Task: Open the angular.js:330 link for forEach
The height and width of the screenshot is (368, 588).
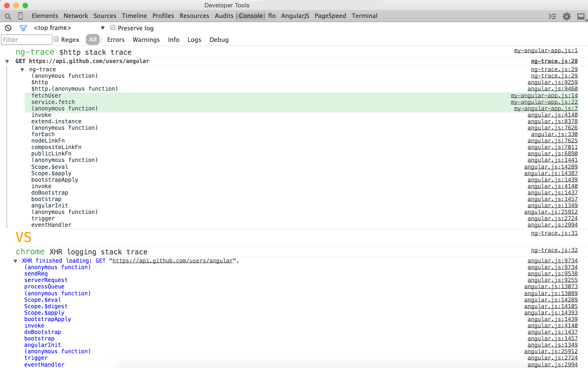Action: click(x=554, y=134)
